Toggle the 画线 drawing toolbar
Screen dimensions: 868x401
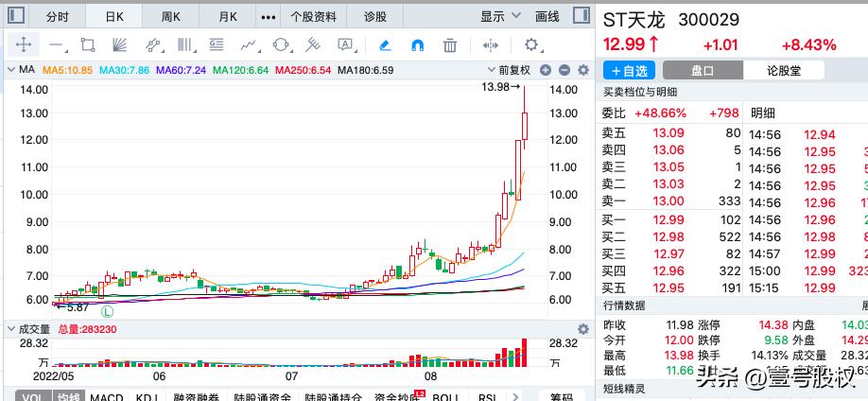[x=547, y=17]
